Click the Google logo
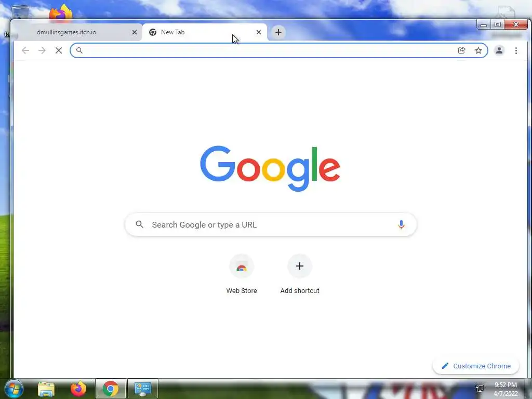Screen dimensions: 532x399 point(270,169)
